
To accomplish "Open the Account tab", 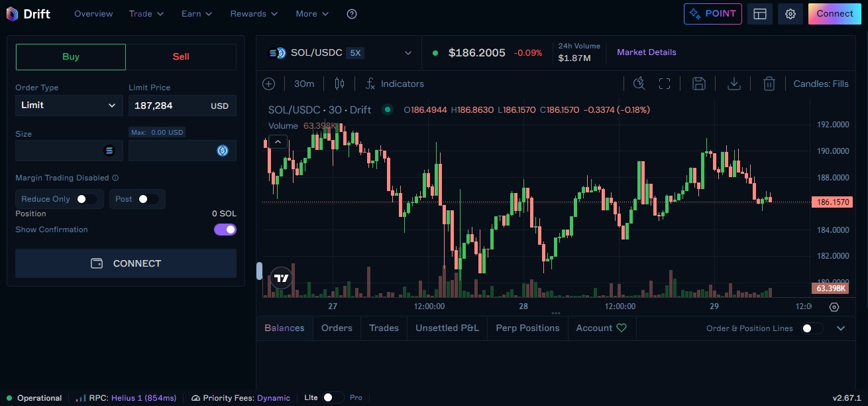I will click(601, 328).
